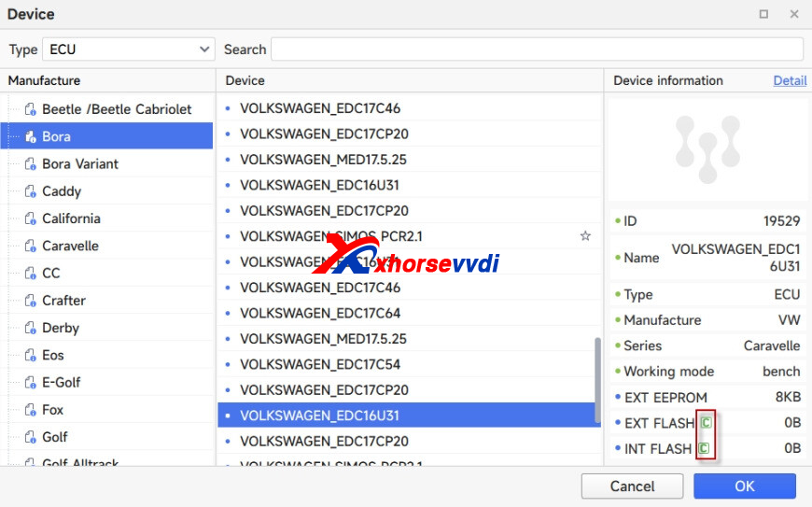Viewport: 812px width, 507px height.
Task: Click the car icon beside Bora Variant
Action: point(31,164)
